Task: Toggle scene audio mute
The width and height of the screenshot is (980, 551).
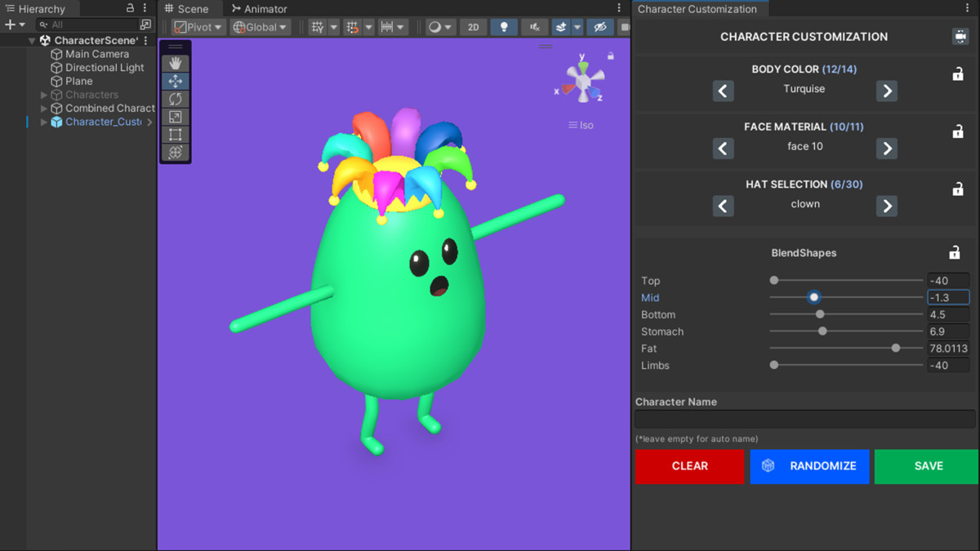Action: 533,26
